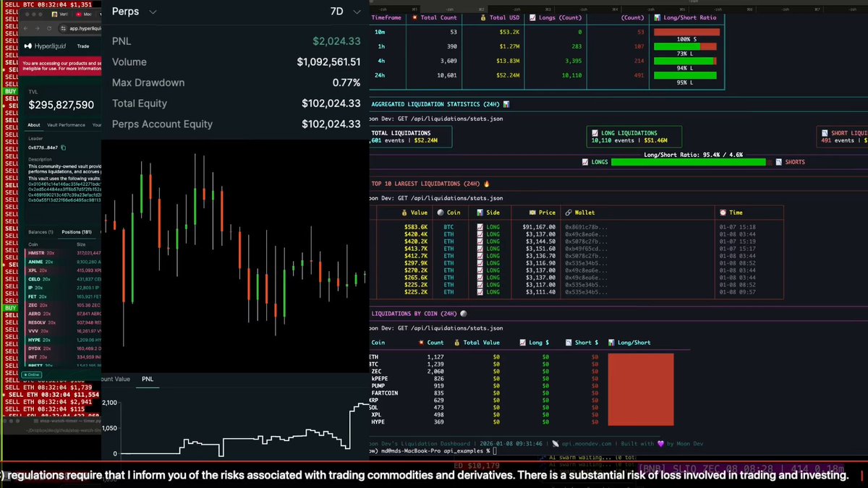Click the Long Liquidations chart icon

pos(595,133)
